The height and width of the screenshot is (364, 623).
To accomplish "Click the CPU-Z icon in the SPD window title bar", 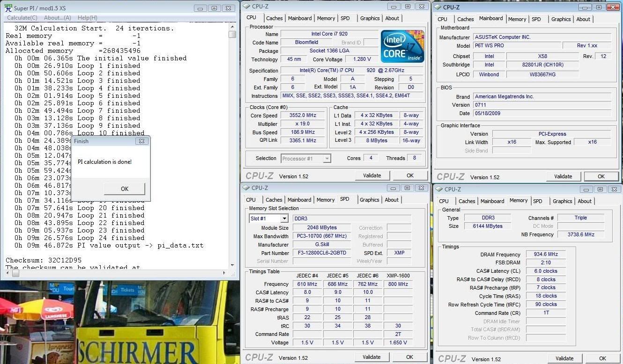I will pos(247,188).
